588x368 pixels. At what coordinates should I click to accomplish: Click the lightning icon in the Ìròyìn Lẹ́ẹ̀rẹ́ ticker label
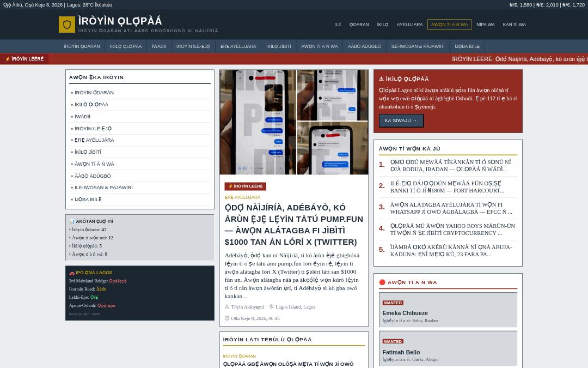click(7, 59)
